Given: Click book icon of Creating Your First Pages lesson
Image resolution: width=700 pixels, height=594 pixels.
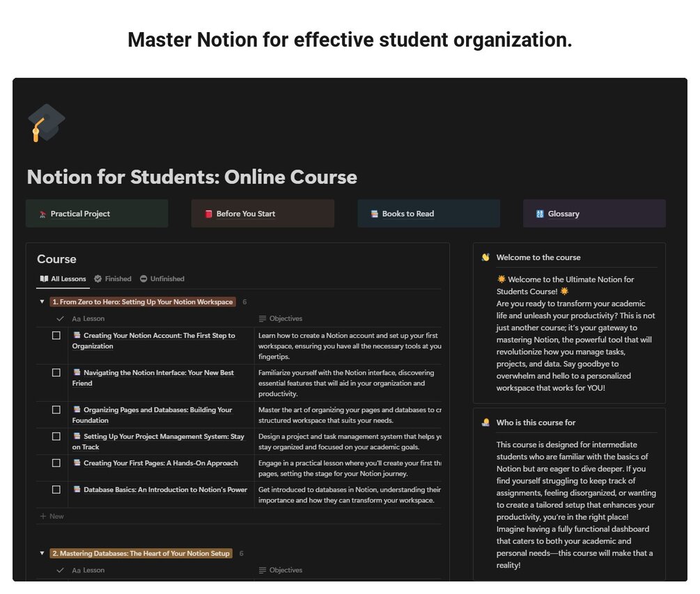Looking at the screenshot, I should [x=77, y=462].
